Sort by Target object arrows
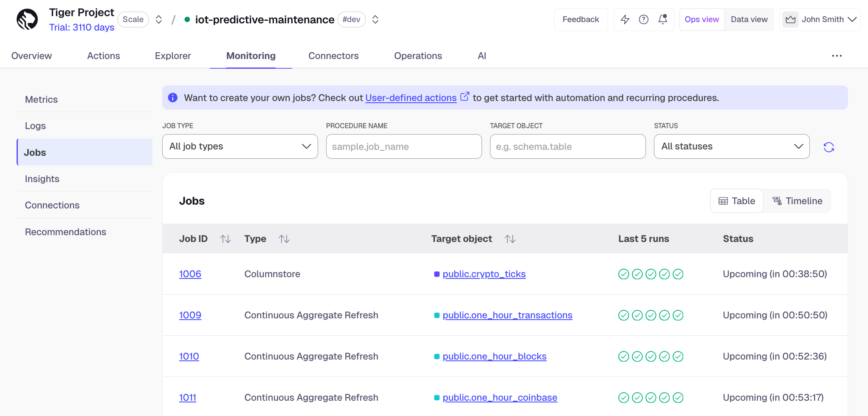 (x=510, y=239)
